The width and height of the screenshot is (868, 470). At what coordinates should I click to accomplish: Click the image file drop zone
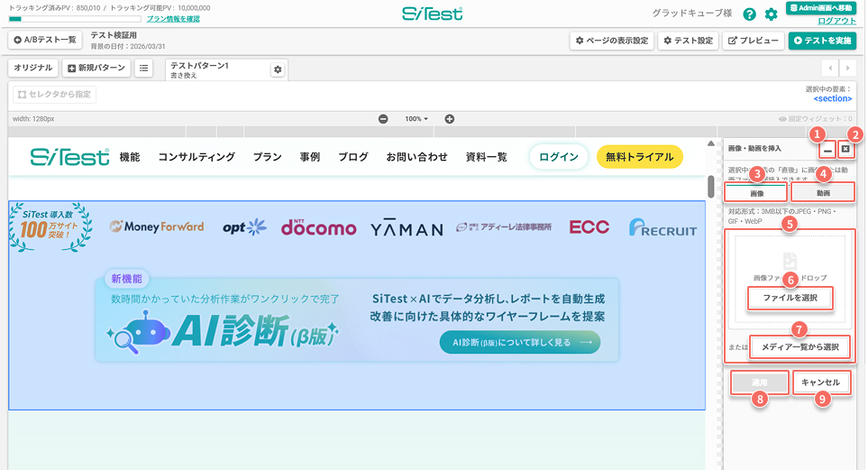coord(790,279)
